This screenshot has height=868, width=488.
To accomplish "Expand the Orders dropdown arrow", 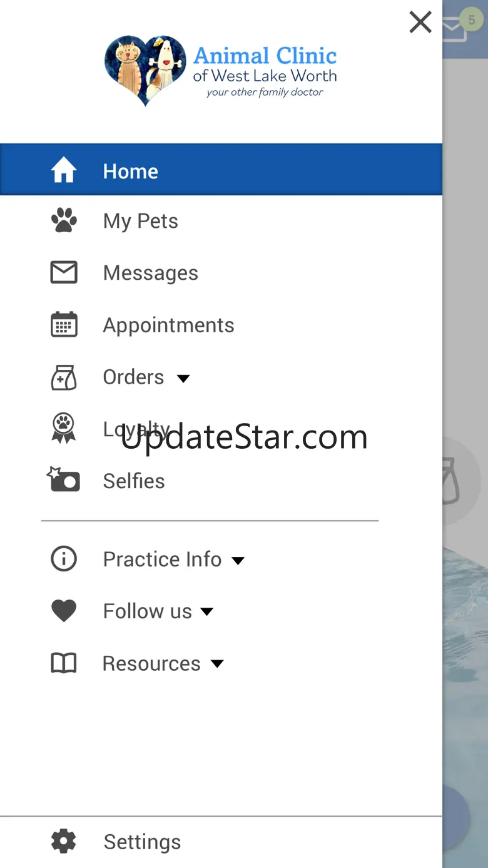I will click(x=183, y=378).
